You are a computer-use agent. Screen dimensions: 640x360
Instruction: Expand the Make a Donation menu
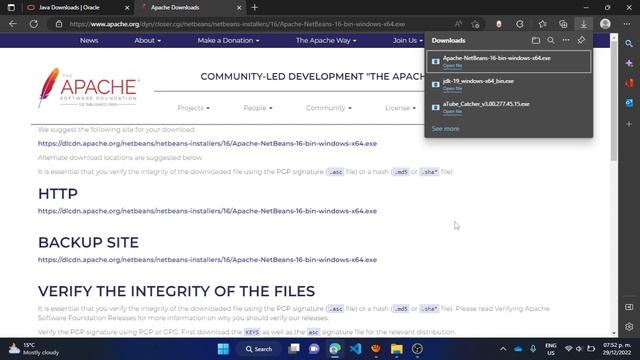[228, 40]
